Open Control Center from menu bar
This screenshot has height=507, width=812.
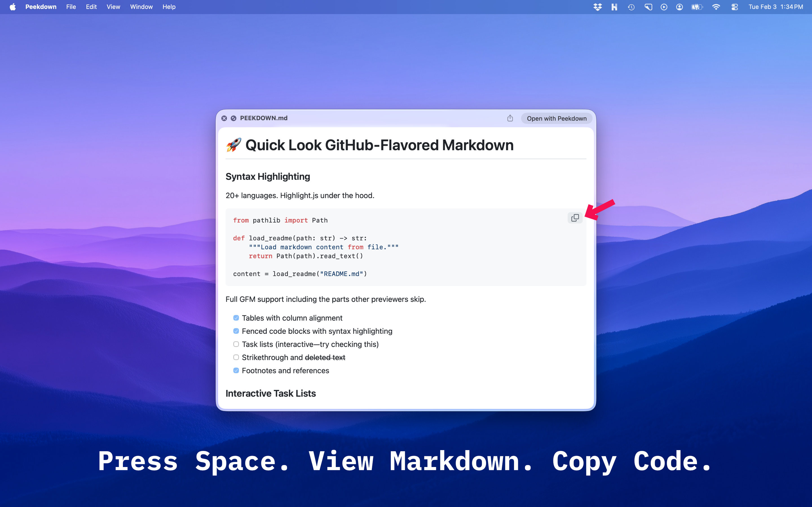click(x=734, y=7)
